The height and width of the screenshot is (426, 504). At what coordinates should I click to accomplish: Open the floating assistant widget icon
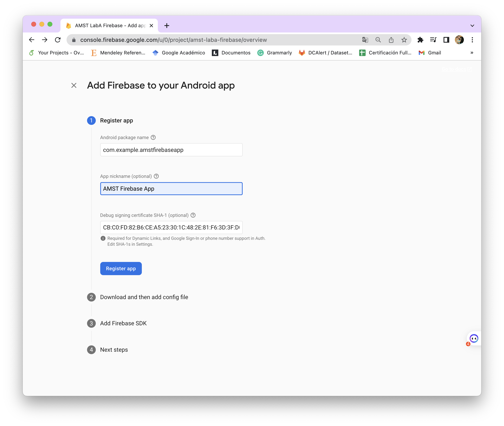474,338
